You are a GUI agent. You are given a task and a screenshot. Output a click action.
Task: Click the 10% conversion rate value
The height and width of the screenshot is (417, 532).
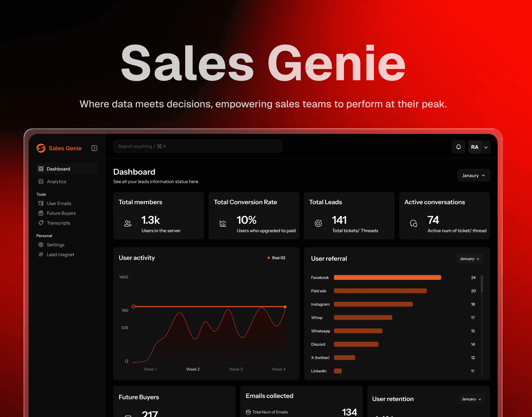click(246, 220)
